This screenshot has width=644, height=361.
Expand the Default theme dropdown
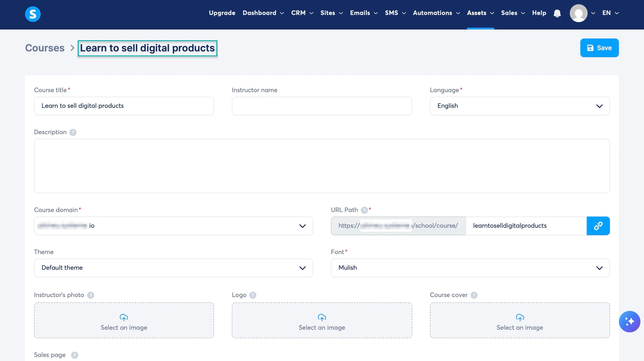pyautogui.click(x=173, y=268)
